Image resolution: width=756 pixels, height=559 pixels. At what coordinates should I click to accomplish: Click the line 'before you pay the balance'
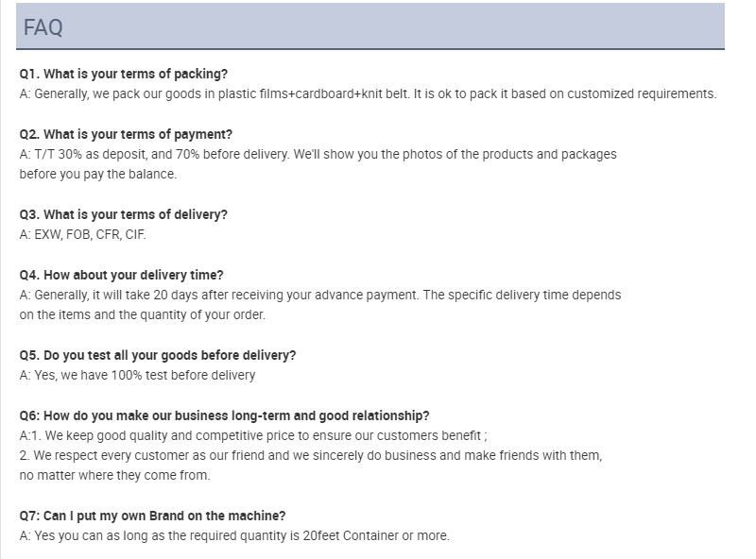click(x=98, y=174)
